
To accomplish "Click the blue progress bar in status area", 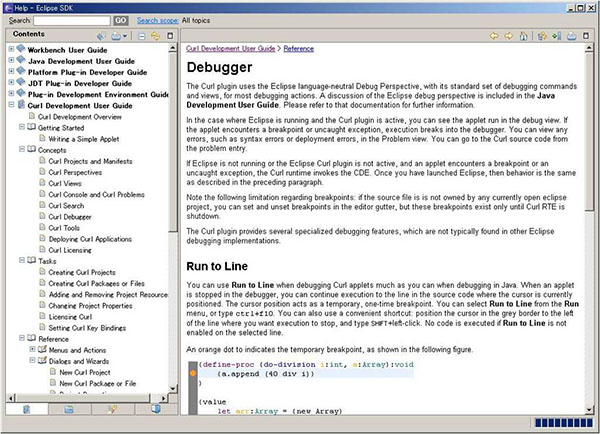I will pos(564,423).
